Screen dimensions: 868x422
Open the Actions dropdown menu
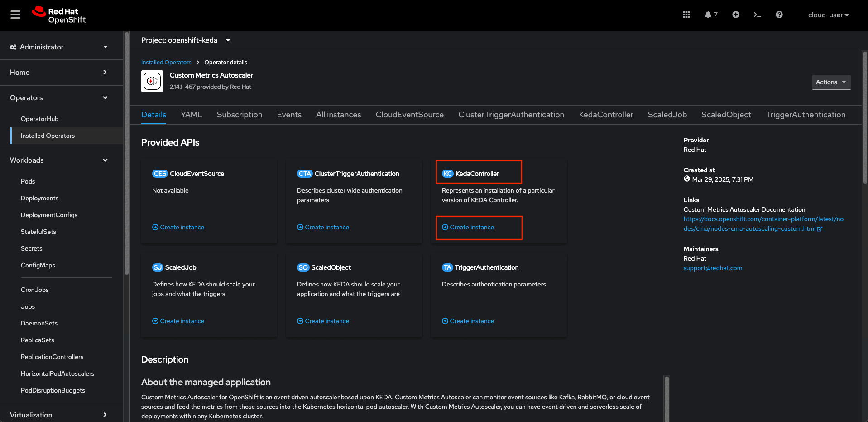point(831,82)
